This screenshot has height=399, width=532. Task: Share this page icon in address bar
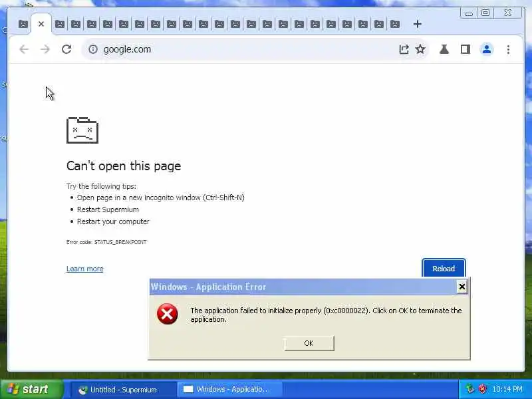tap(404, 49)
